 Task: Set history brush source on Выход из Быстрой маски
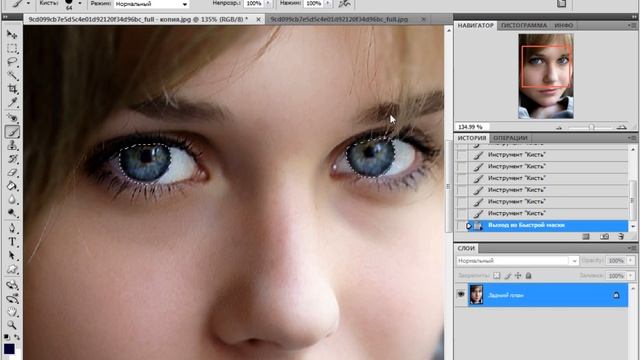tap(462, 225)
